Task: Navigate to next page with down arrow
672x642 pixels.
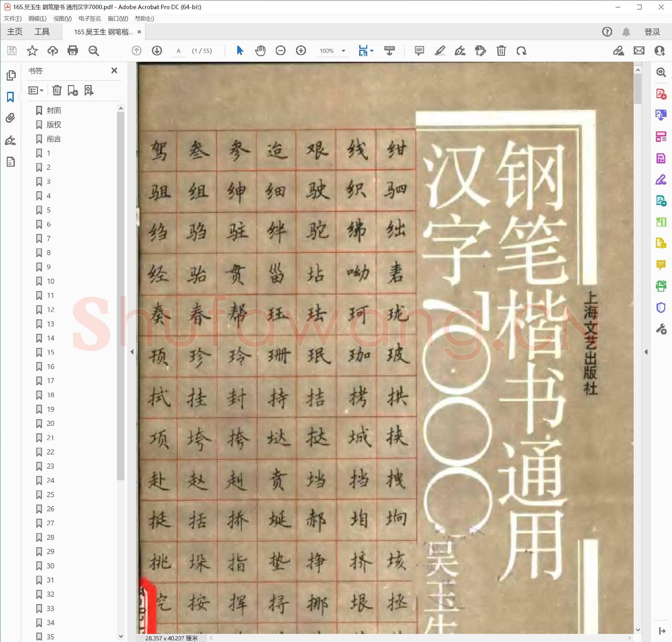Action: click(156, 51)
